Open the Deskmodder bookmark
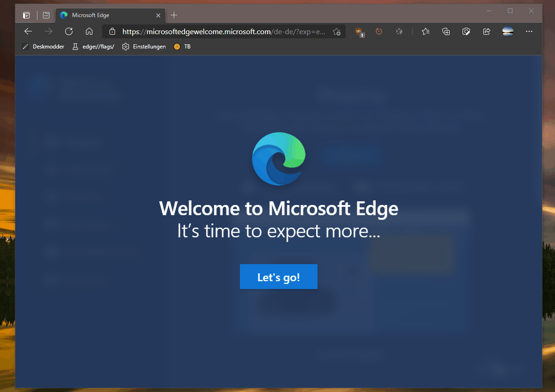This screenshot has height=392, width=555. [x=43, y=47]
